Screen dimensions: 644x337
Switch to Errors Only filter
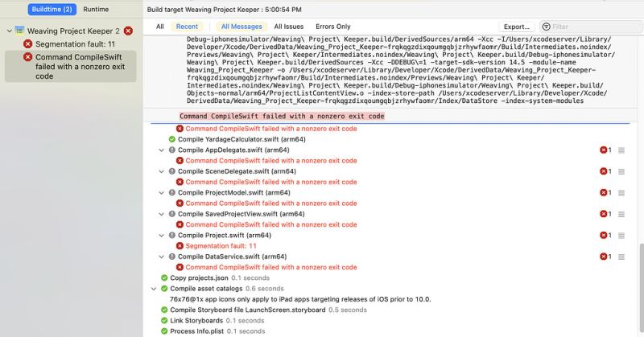tap(333, 27)
